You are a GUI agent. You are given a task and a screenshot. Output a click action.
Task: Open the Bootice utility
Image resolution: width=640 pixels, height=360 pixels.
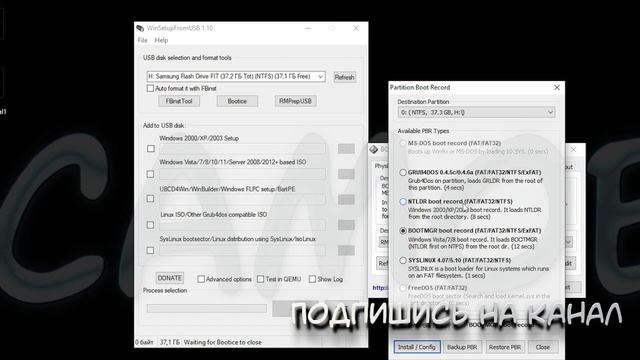click(237, 101)
